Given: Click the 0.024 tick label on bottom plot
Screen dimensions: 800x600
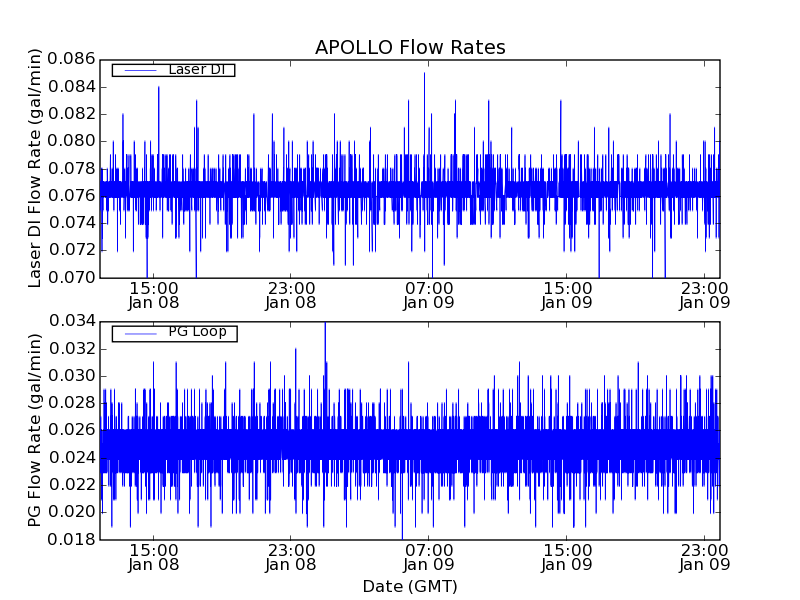Looking at the screenshot, I should (71, 458).
